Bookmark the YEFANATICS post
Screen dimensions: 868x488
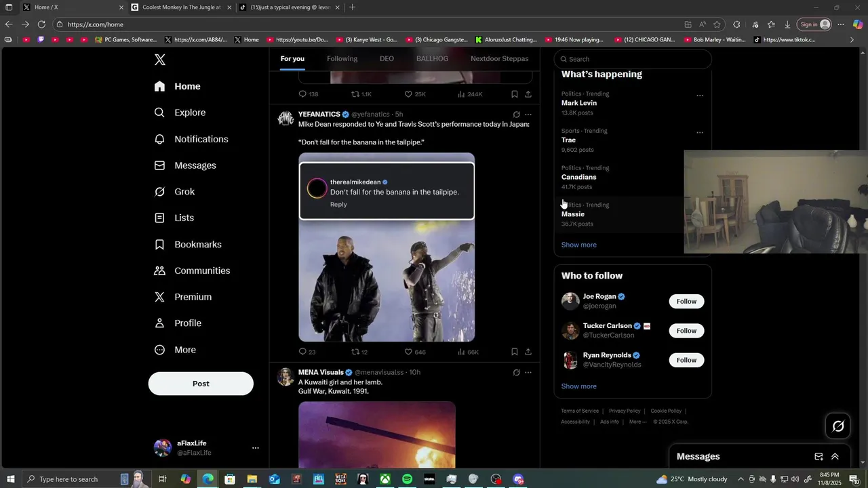coord(514,352)
